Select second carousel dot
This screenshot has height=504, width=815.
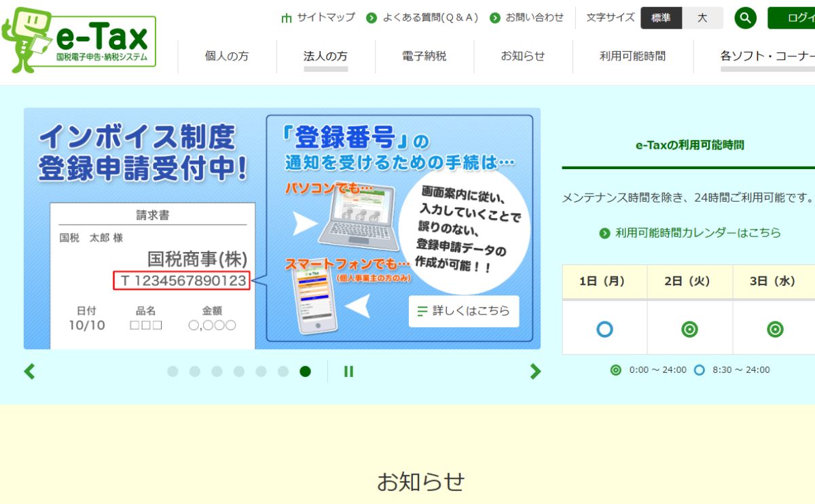click(195, 372)
